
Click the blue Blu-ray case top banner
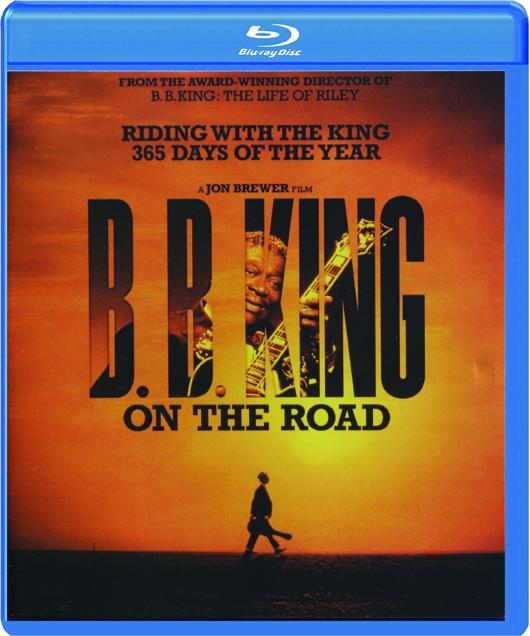[265, 37]
